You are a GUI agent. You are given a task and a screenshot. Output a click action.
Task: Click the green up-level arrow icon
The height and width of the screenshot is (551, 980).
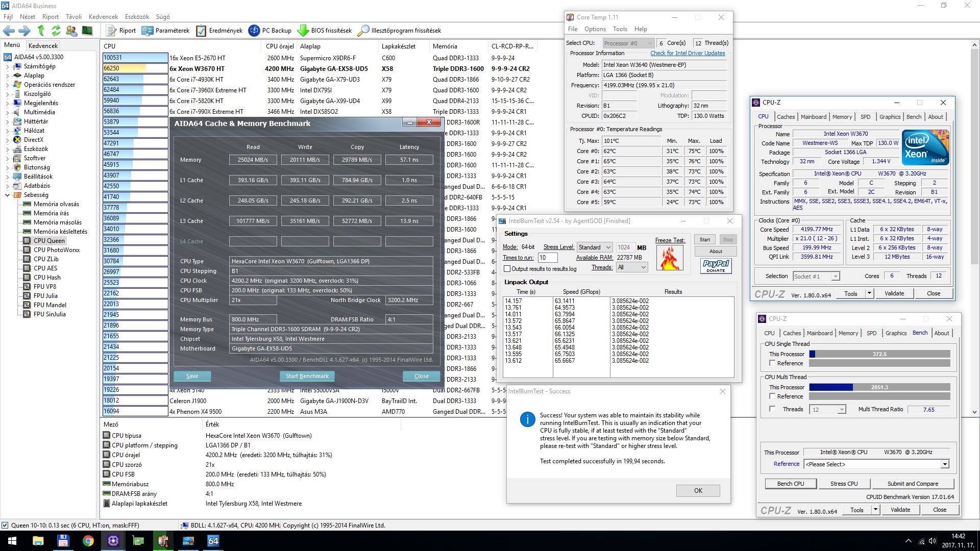41,31
